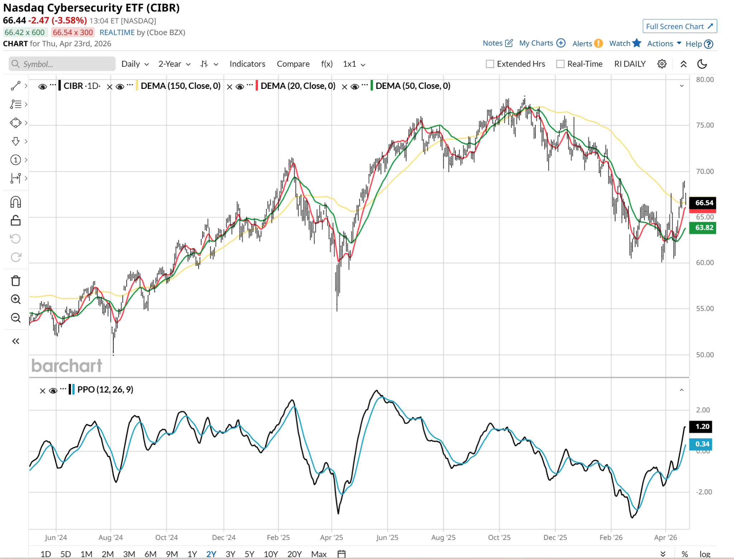Select the trend line drawing tool

(15, 86)
